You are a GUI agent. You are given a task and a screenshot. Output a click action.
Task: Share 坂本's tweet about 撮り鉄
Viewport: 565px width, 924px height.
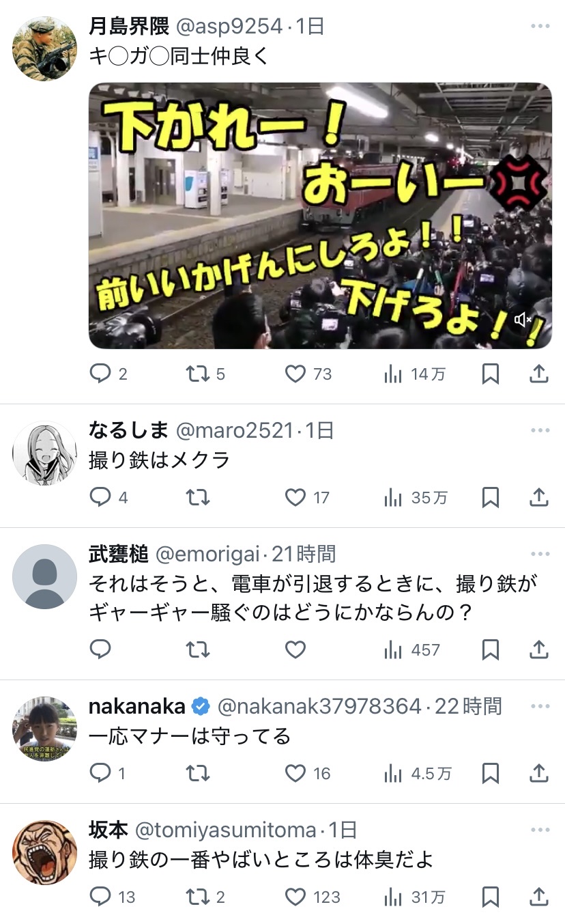click(x=539, y=896)
